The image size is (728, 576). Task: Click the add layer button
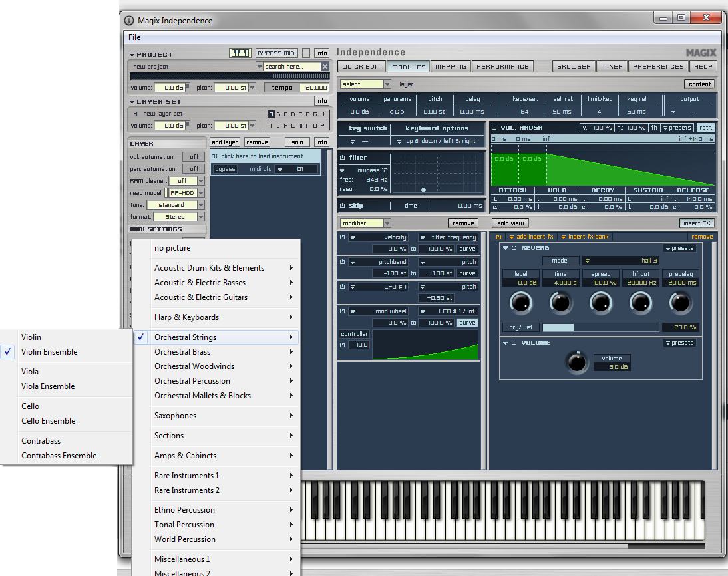(x=225, y=142)
